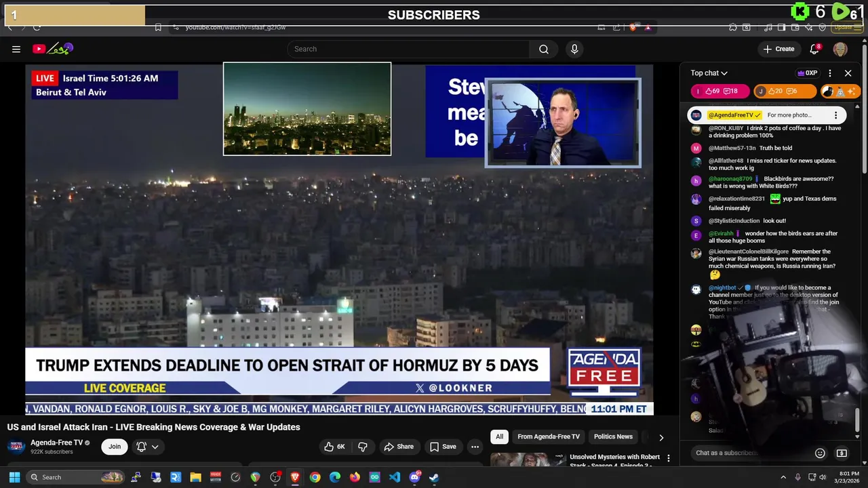
Task: Open the Agenda-Free TV channel name link
Action: click(x=56, y=443)
